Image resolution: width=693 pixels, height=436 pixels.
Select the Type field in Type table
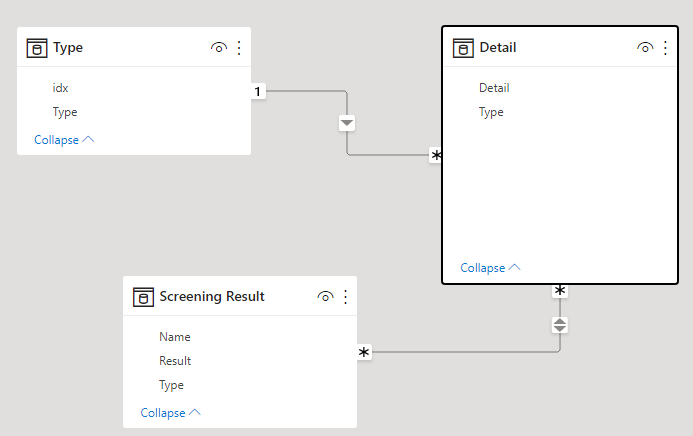[65, 112]
